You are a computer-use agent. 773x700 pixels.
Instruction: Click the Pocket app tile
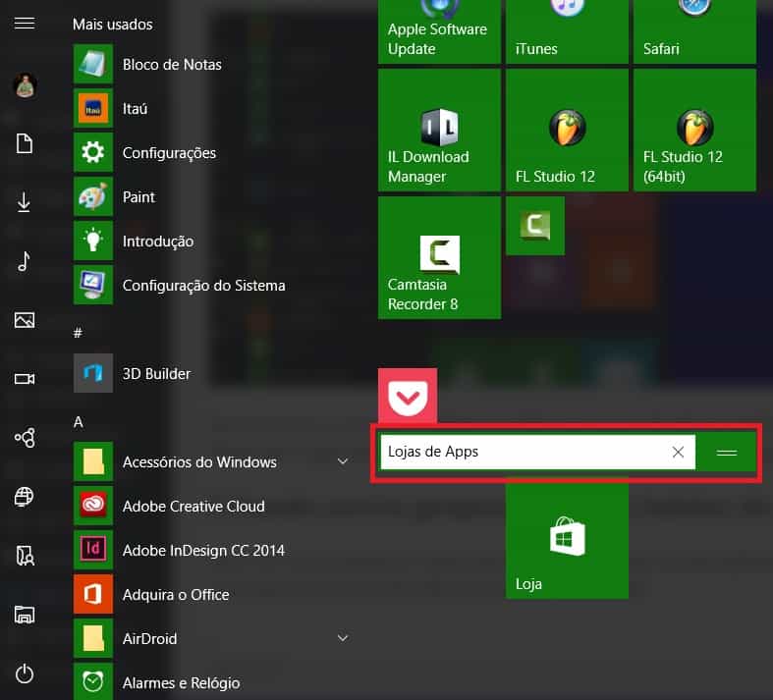tap(408, 395)
